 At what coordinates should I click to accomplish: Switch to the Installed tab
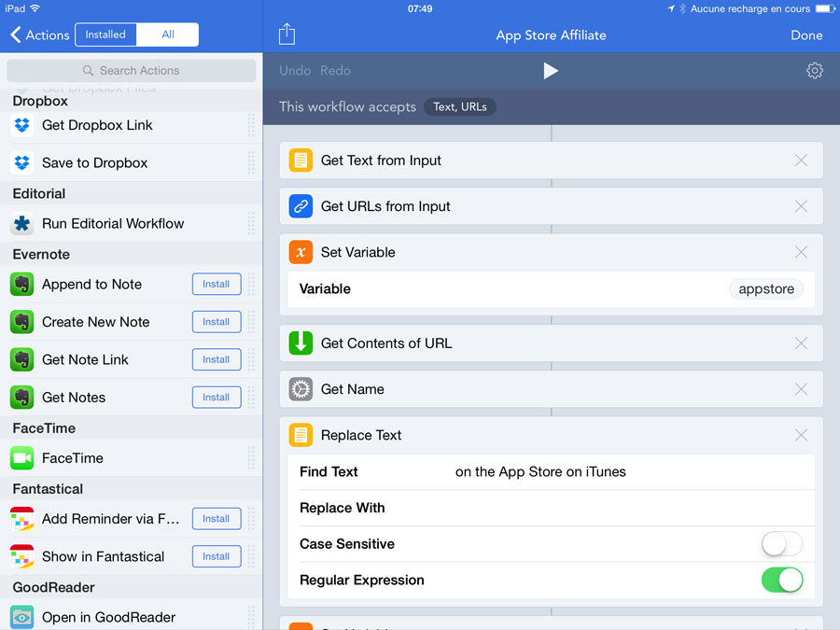(x=105, y=35)
